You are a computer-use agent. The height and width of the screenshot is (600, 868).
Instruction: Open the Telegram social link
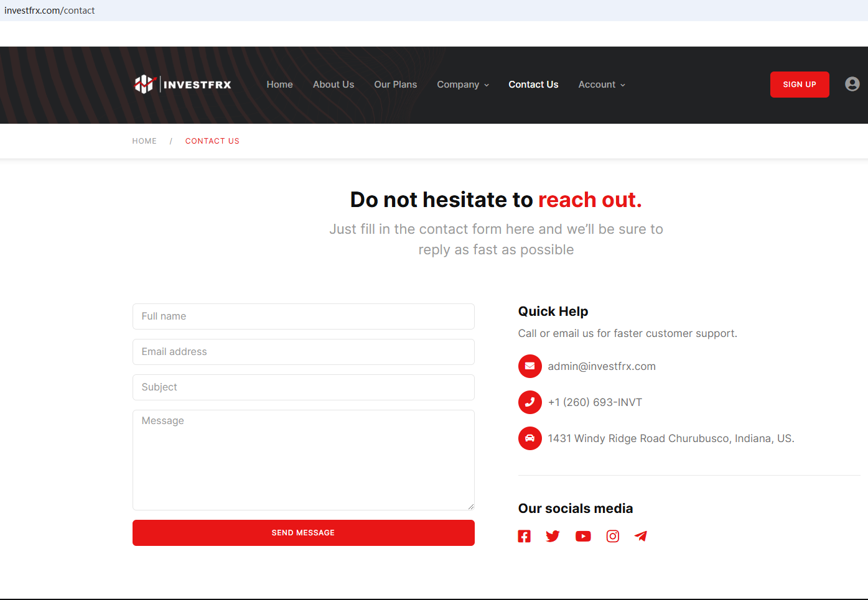[x=641, y=536]
